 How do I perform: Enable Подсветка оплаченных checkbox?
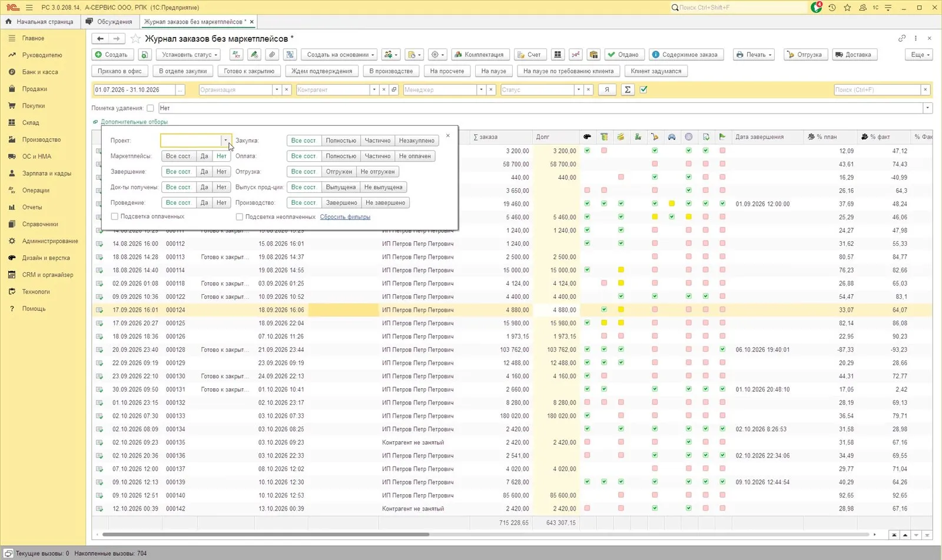pos(115,216)
